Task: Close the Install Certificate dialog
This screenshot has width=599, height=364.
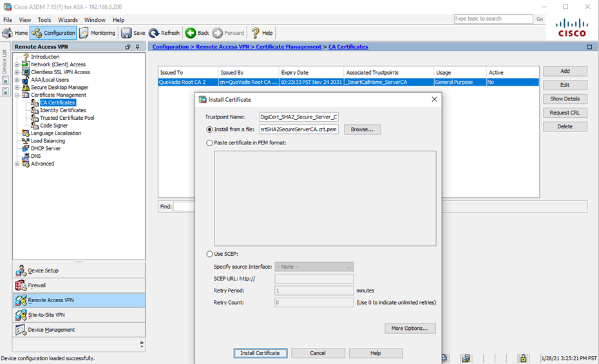Action: tap(434, 99)
